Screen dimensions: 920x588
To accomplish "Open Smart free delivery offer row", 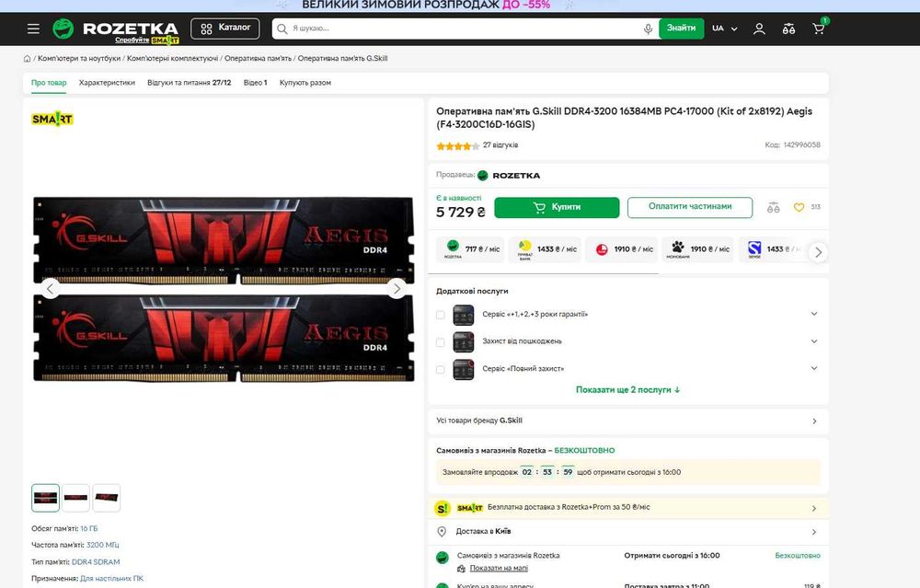I will (x=627, y=508).
